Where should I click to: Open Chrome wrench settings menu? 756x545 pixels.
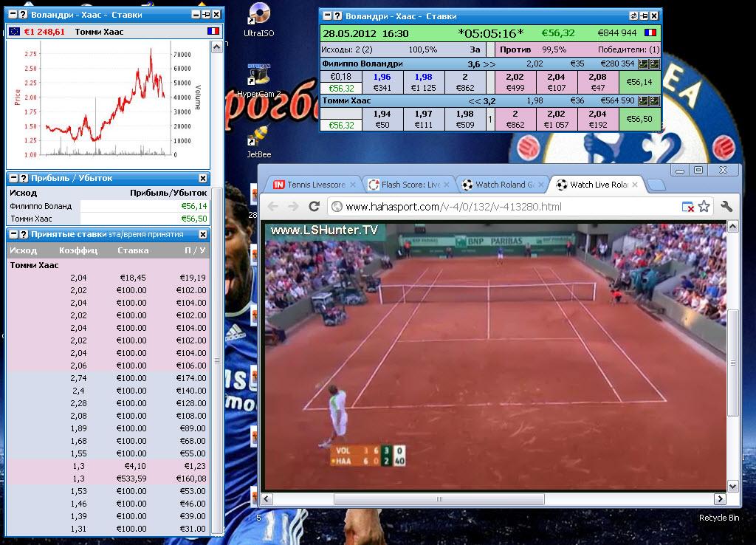tap(726, 207)
